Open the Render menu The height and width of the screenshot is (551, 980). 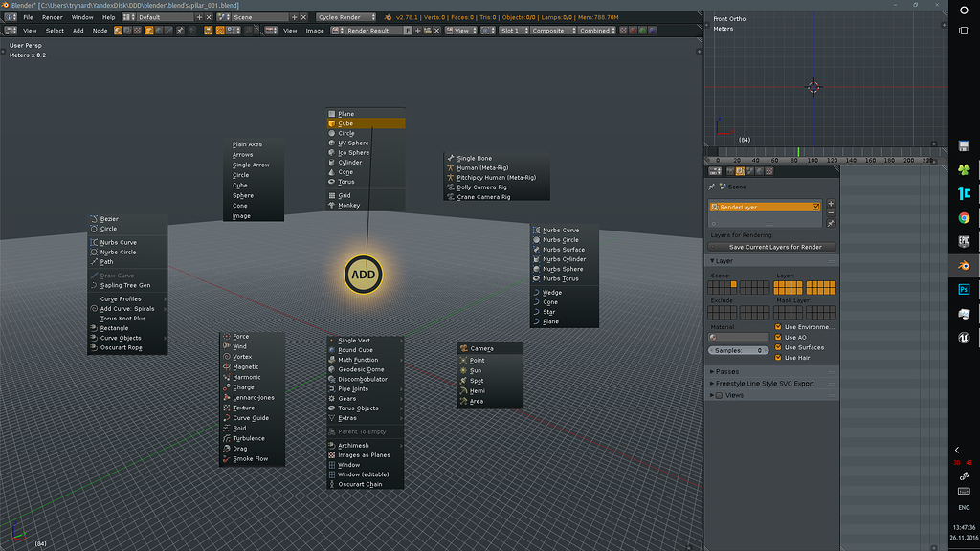(x=53, y=17)
